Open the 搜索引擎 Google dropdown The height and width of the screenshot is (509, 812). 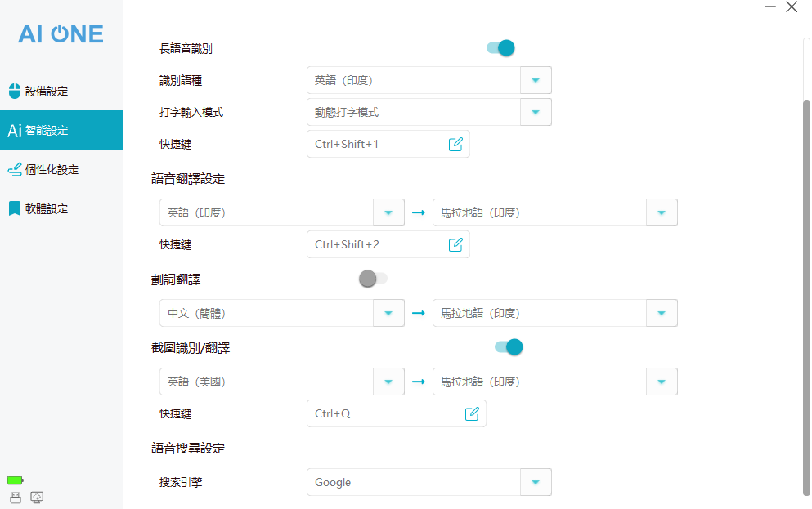click(536, 482)
